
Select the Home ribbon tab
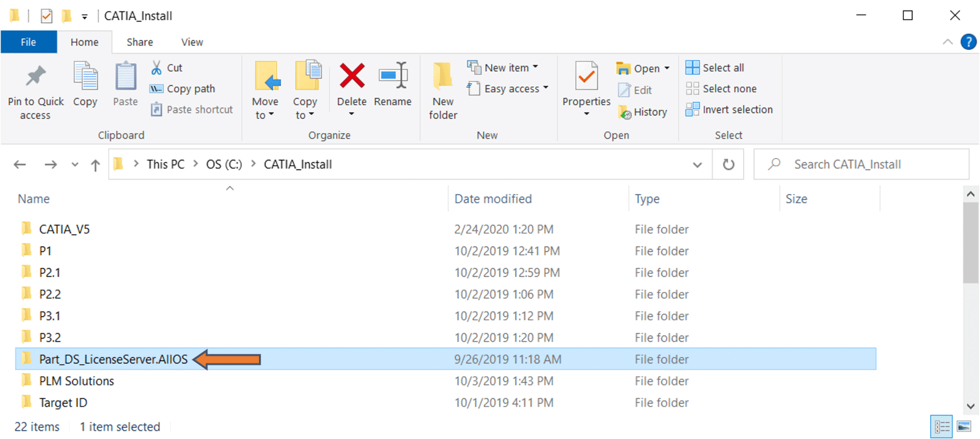pos(84,42)
